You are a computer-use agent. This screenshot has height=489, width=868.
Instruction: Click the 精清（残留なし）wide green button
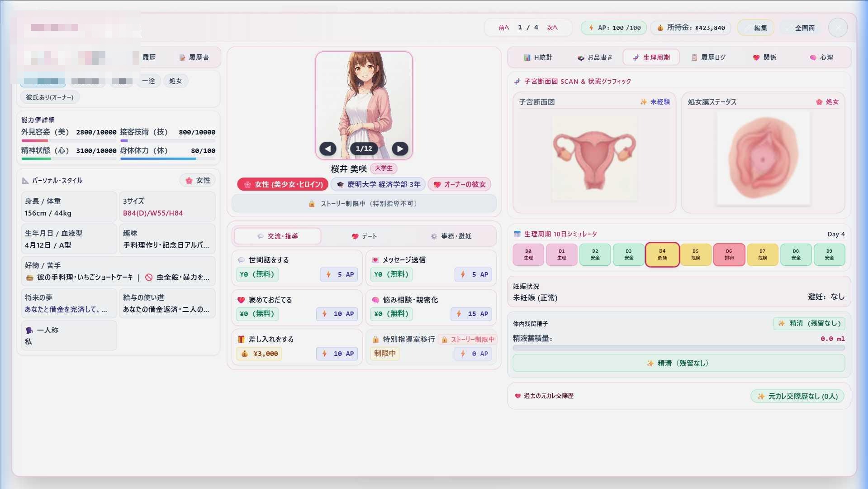[x=678, y=363]
